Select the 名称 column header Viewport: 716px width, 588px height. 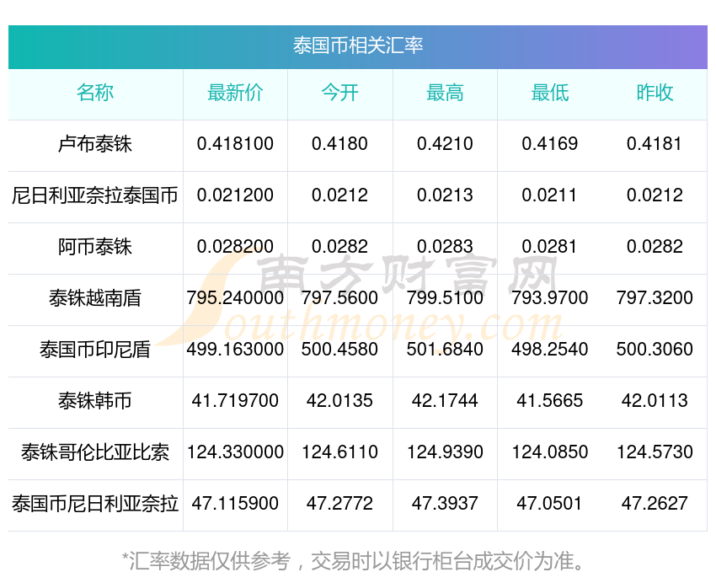point(95,93)
